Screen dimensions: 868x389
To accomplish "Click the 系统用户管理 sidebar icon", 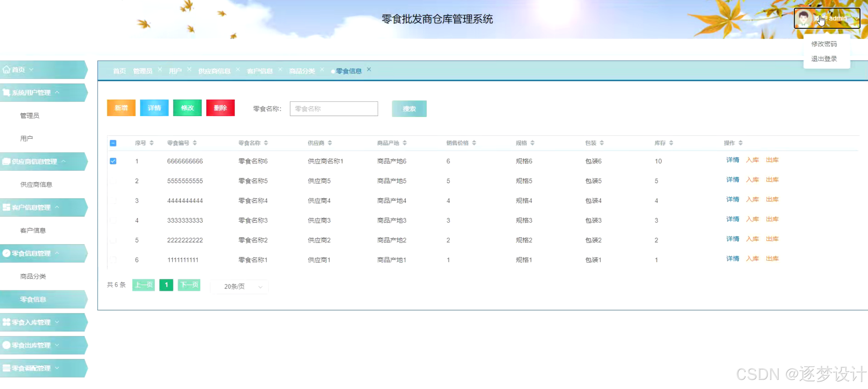I will click(x=6, y=92).
